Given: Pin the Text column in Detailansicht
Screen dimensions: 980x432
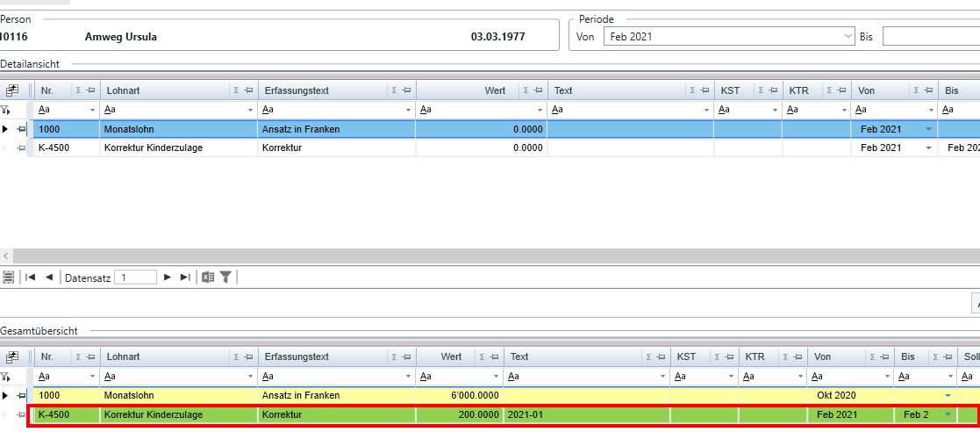Looking at the screenshot, I should point(705,90).
